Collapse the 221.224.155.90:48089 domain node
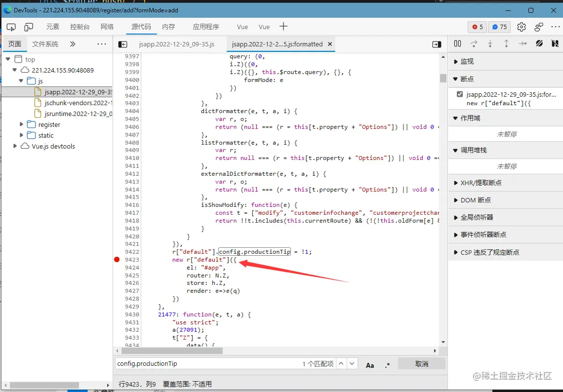Viewport: 563px width, 392px height. point(14,70)
